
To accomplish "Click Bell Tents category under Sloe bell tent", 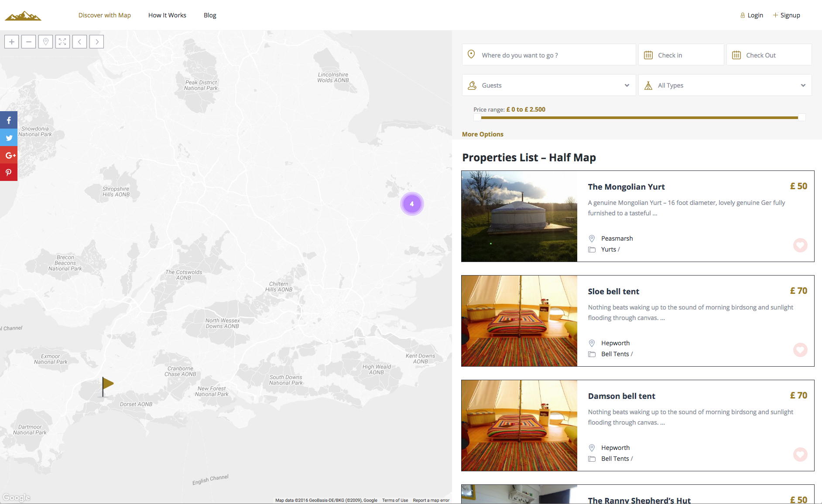I will click(615, 354).
